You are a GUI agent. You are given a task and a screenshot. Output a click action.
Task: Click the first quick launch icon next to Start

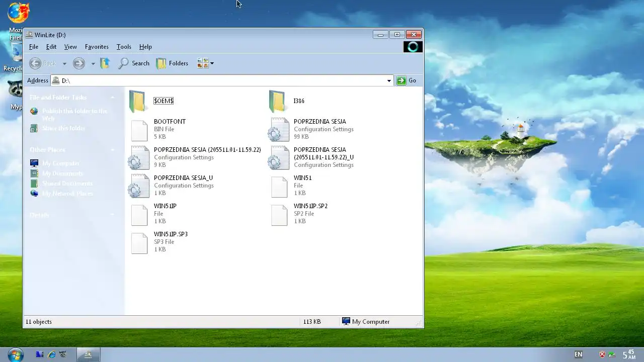(40, 354)
